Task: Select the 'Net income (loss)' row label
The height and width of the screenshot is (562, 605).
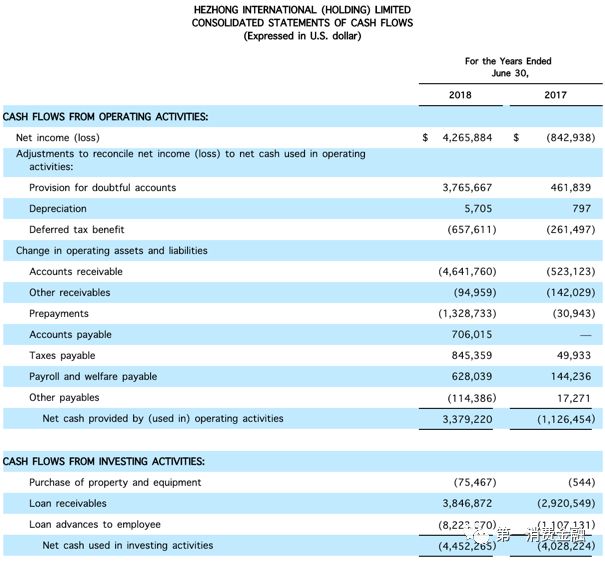Action: 58,138
